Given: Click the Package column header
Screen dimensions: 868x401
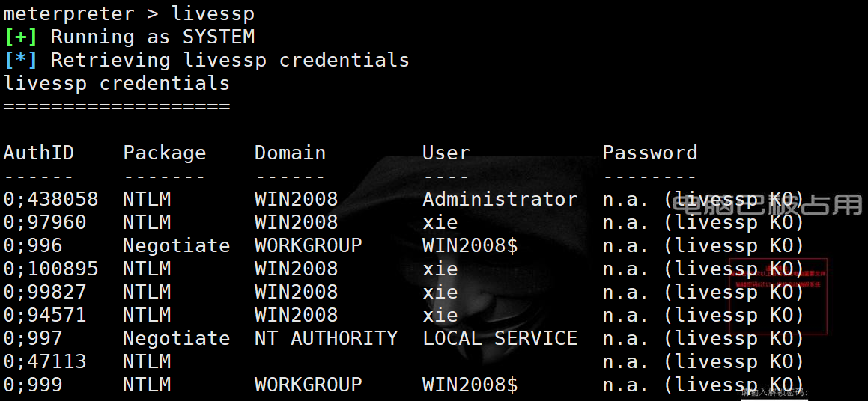Looking at the screenshot, I should coord(165,153).
